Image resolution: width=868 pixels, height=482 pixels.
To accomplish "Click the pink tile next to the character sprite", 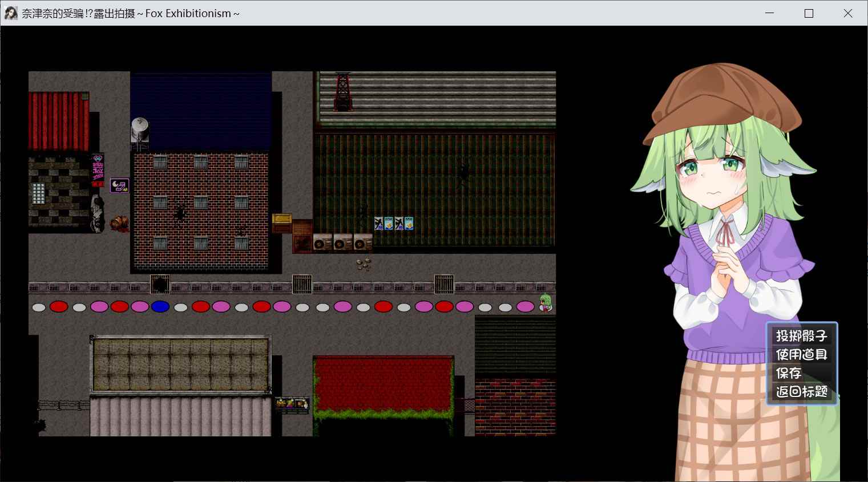I will click(x=525, y=307).
